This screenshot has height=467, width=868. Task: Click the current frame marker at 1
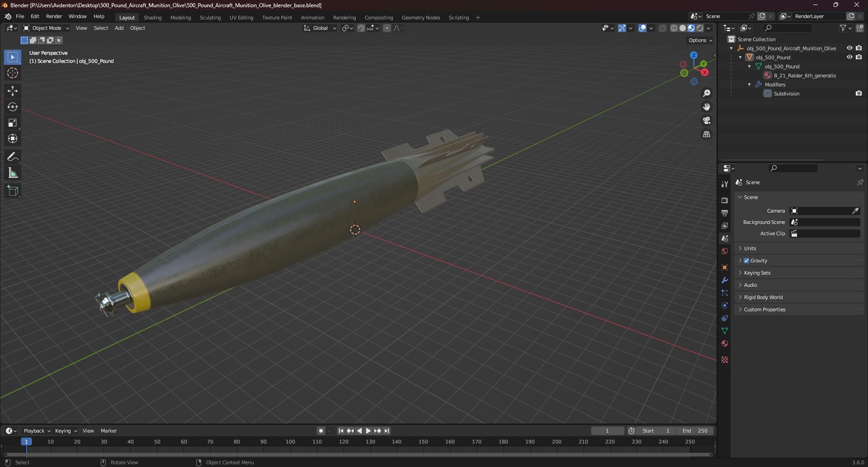tap(26, 442)
